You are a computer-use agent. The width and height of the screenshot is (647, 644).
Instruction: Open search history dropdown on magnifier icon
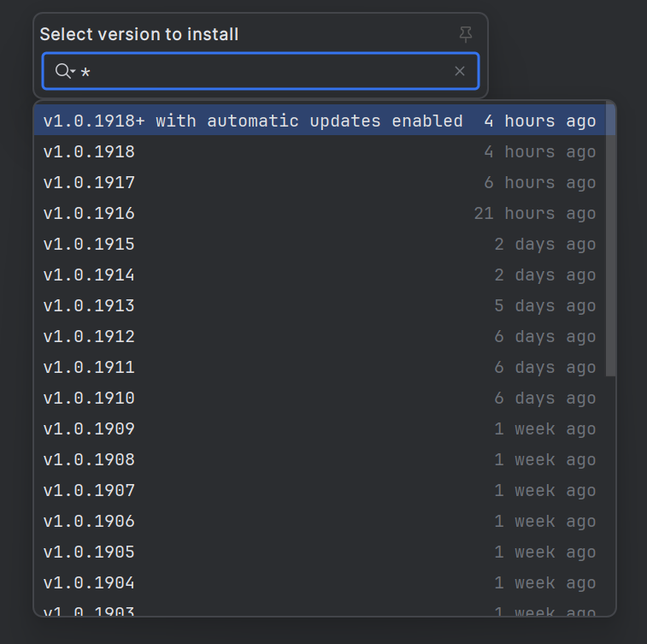coord(65,71)
